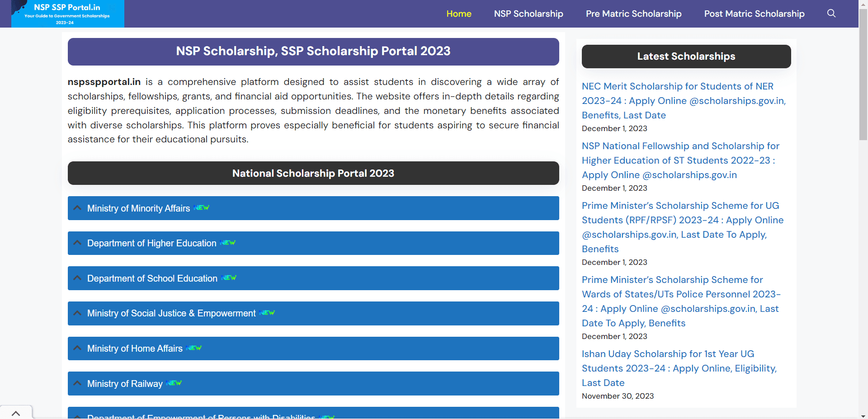Go to Home menu item

(459, 14)
